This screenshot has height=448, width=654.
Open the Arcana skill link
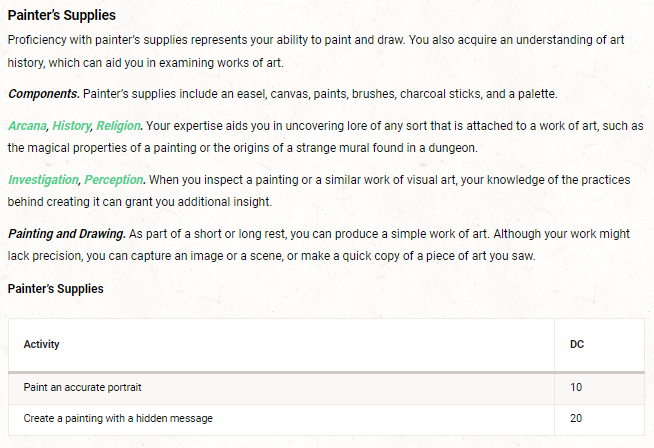coord(27,125)
